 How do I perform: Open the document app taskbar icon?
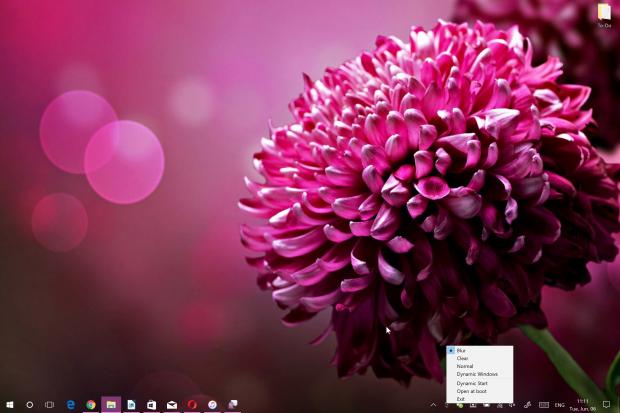click(x=131, y=405)
